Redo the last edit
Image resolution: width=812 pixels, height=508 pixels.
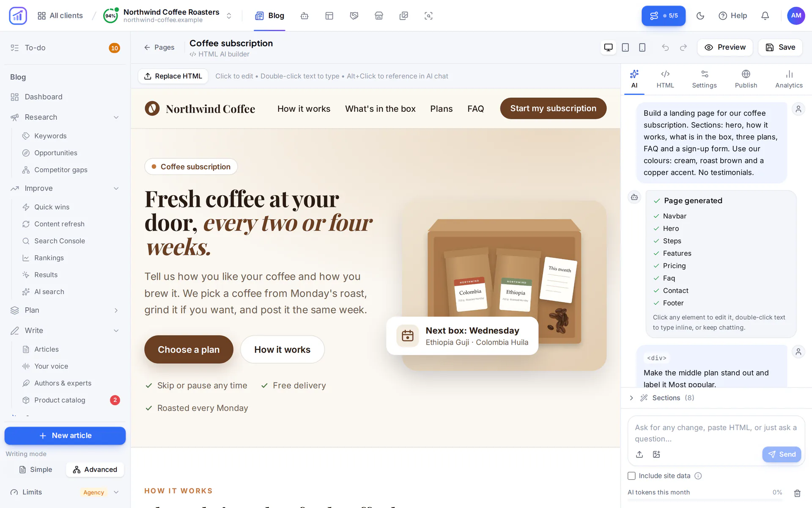[683, 47]
